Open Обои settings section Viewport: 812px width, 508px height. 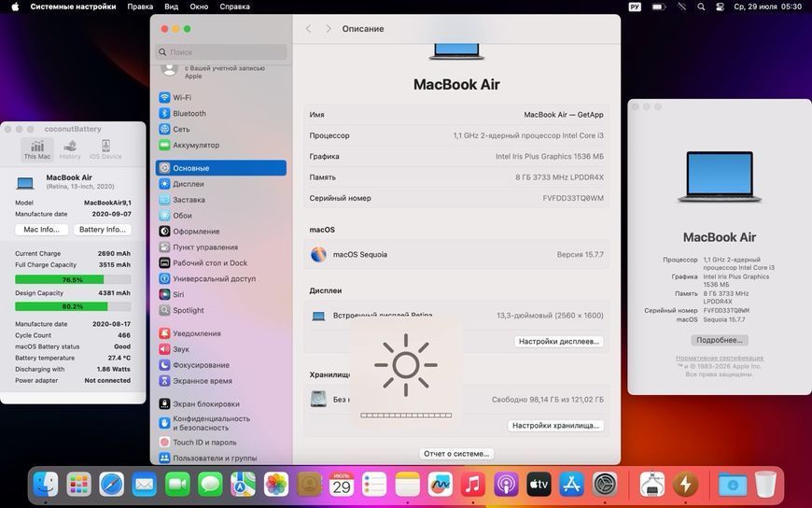pyautogui.click(x=220, y=216)
